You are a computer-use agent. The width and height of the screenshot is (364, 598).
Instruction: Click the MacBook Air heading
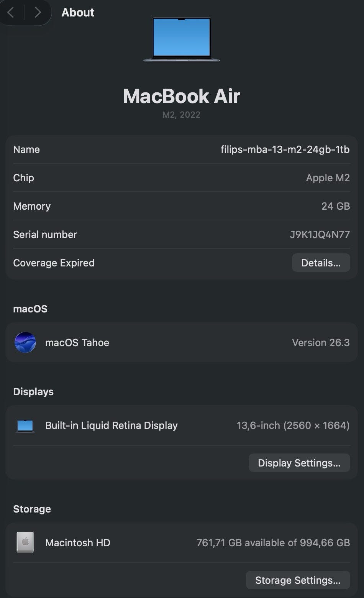[182, 96]
